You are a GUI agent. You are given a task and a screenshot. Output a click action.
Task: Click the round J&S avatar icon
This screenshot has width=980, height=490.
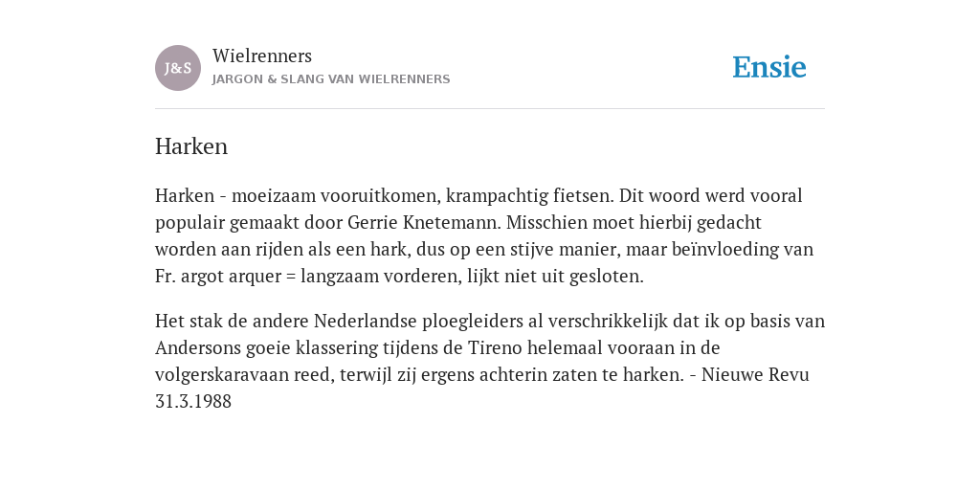point(178,68)
